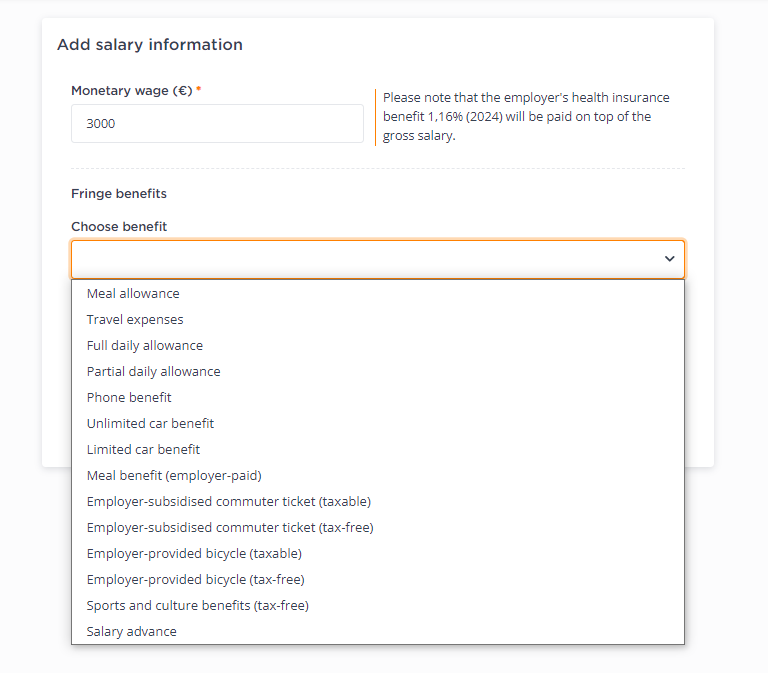Click the health insurance benefit note text

point(526,117)
